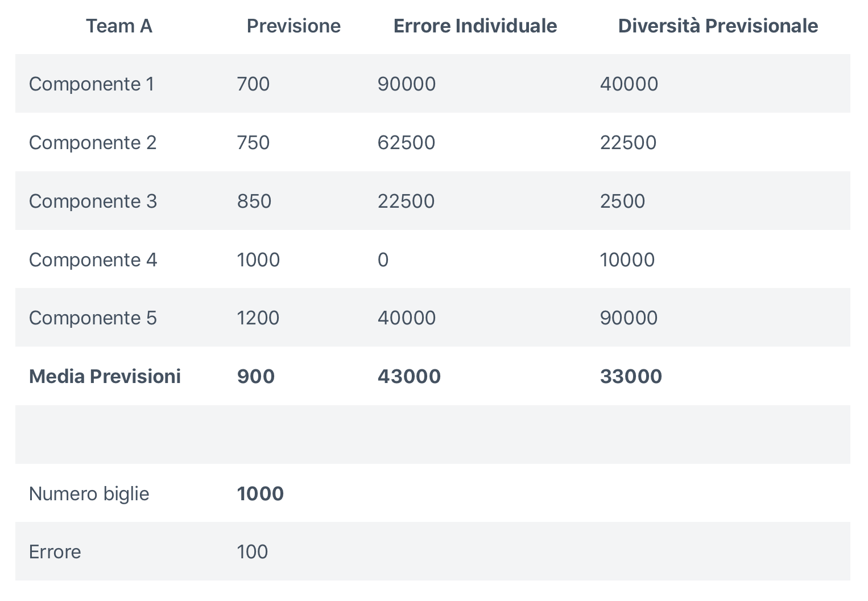Viewport: 868px width, 601px height.
Task: Select the Componente 4 row label
Action: click(93, 260)
